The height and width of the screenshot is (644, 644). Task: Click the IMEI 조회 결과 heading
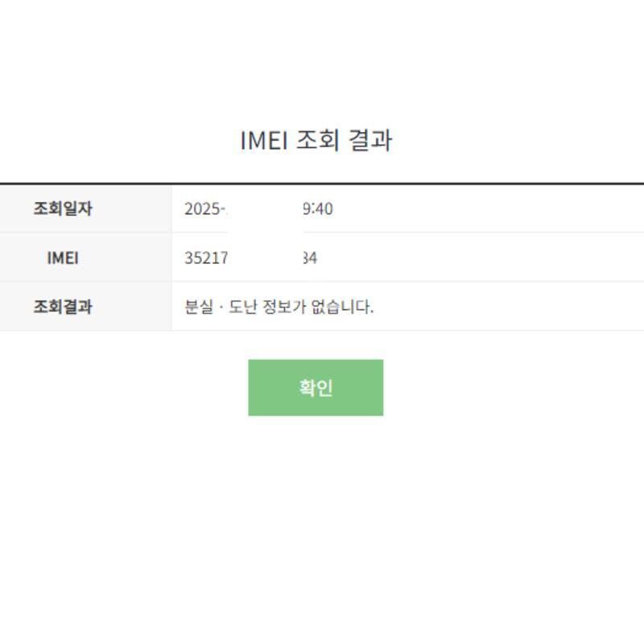tap(316, 140)
